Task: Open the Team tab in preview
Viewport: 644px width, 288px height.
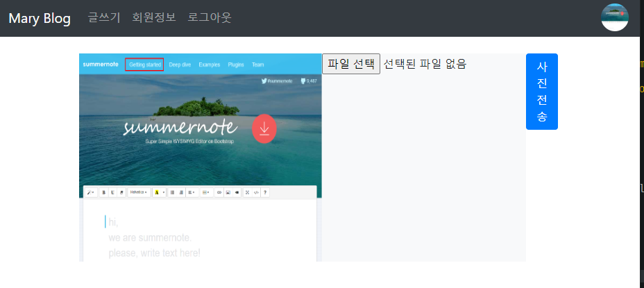Action: 258,65
